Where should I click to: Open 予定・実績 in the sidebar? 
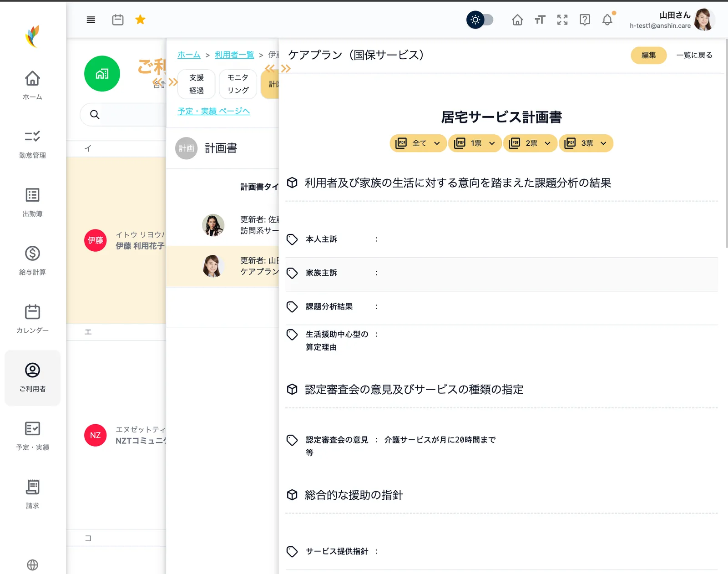(33, 436)
